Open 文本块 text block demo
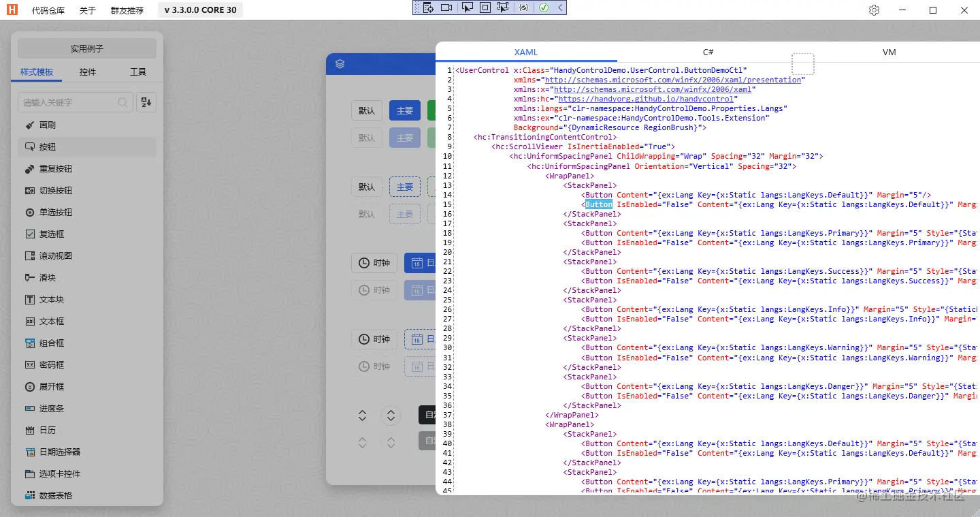 pos(87,300)
